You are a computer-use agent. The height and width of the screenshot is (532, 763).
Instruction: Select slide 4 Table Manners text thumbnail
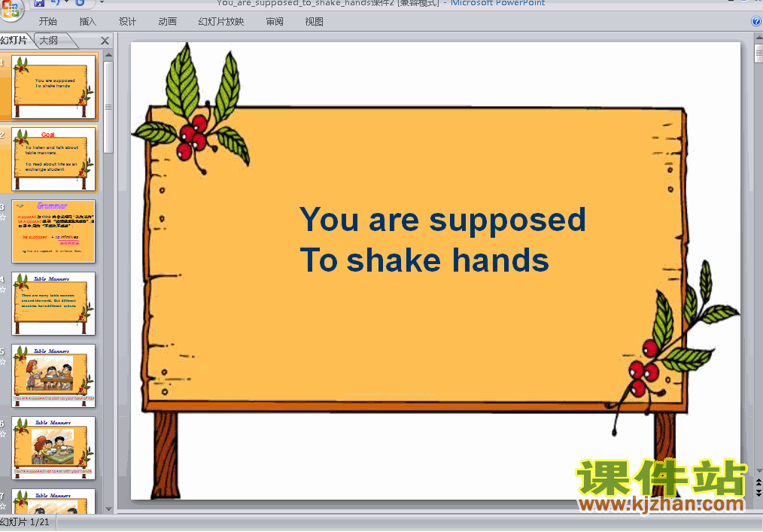pos(53,304)
